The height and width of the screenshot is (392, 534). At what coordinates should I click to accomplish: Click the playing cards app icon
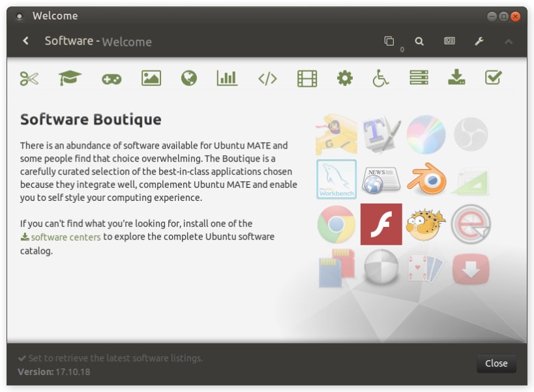[x=426, y=268]
